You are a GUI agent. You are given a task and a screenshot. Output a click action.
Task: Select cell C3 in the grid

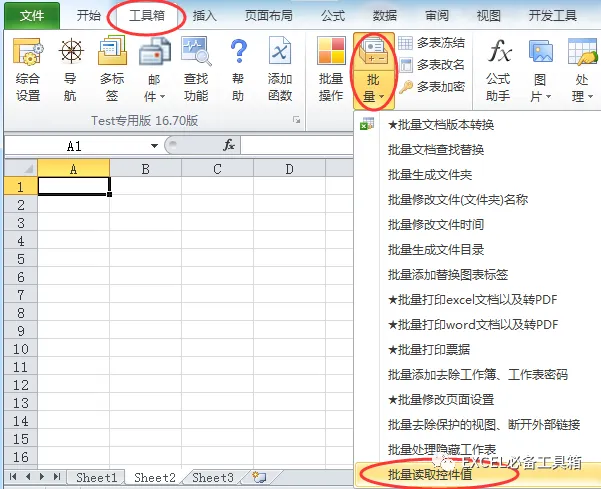[x=217, y=223]
